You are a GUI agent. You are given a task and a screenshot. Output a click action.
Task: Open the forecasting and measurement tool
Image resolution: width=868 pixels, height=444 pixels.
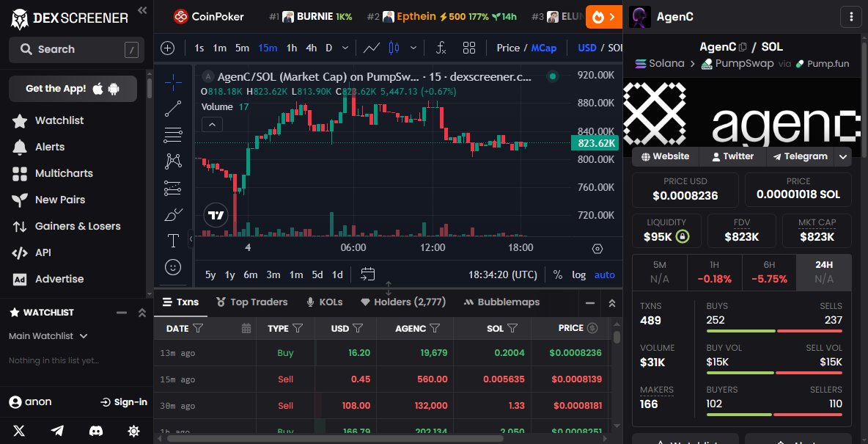coord(173,188)
